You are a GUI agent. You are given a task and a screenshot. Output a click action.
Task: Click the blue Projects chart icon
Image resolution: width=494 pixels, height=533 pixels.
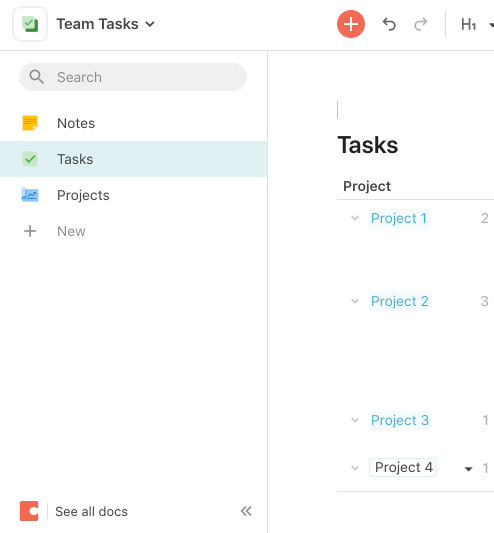tap(30, 195)
